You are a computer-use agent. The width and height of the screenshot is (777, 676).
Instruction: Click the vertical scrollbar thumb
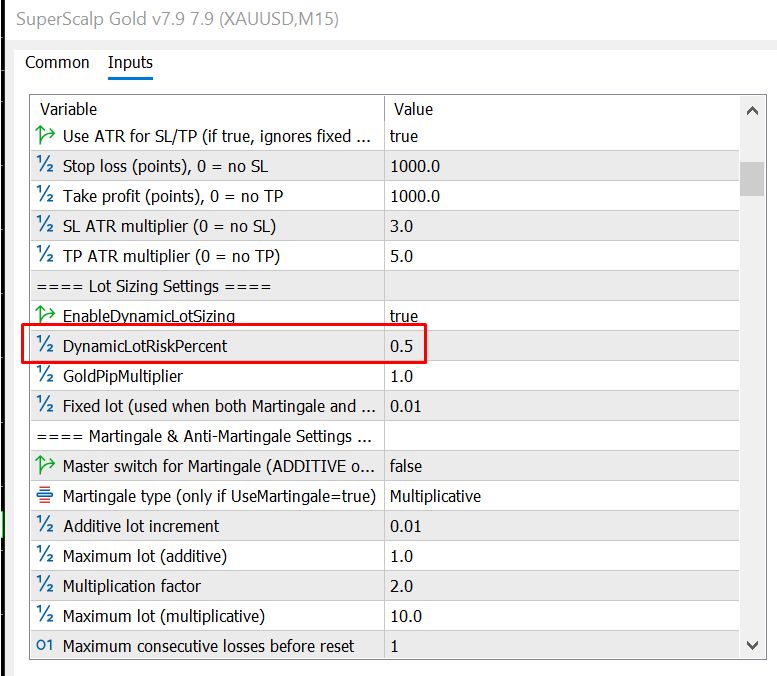(x=752, y=178)
